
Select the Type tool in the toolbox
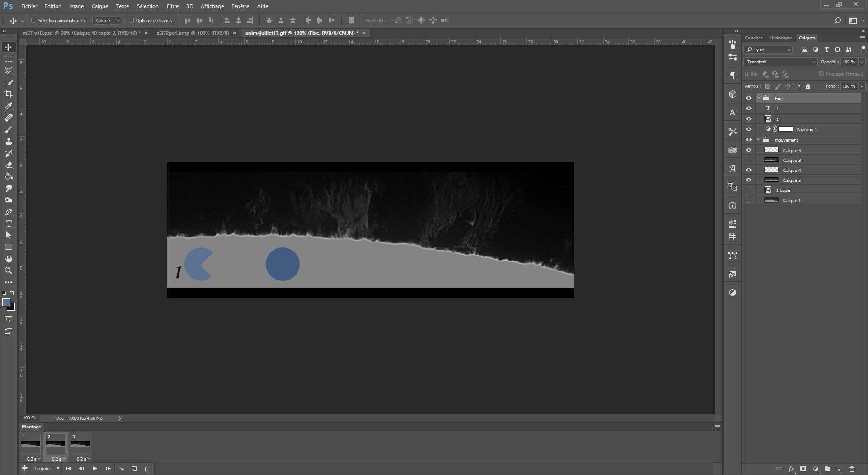9,223
